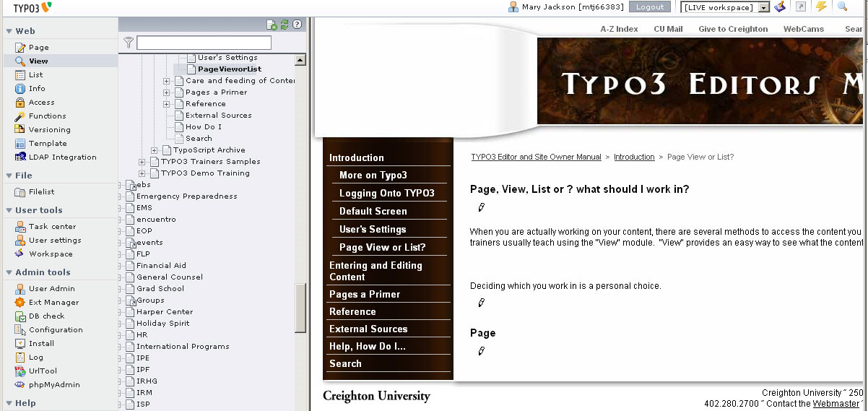Open the LIVE workspace dropdown
The width and height of the screenshot is (868, 411).
[x=725, y=7]
